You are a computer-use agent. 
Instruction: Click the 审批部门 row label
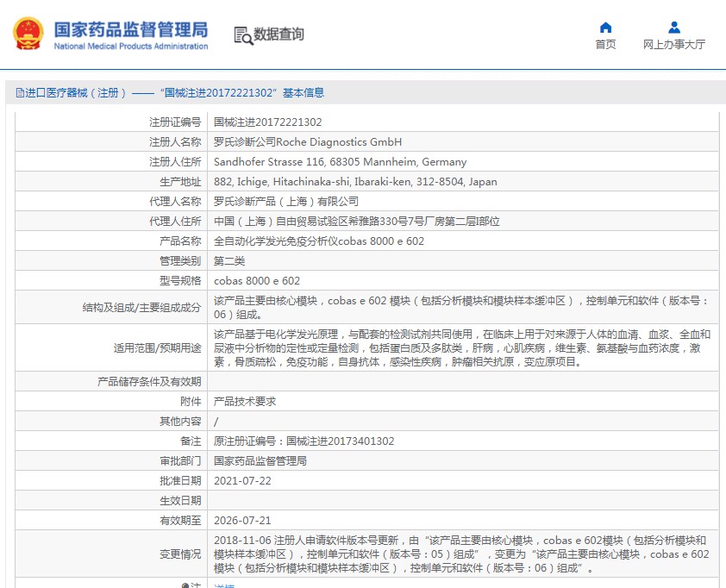coord(180,461)
